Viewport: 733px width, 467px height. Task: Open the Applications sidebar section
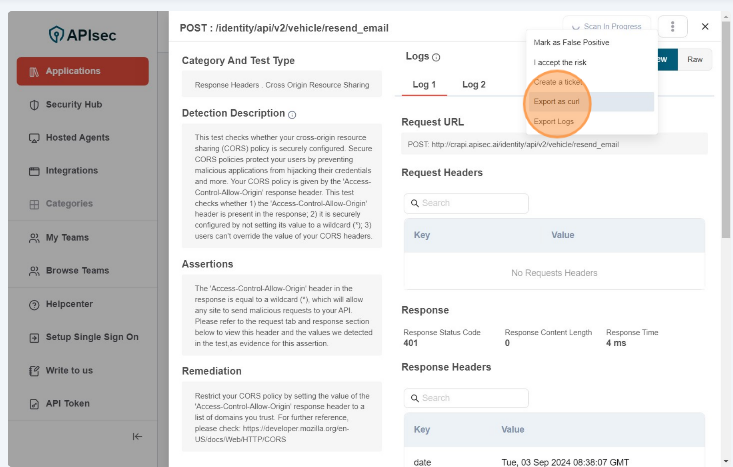82,72
